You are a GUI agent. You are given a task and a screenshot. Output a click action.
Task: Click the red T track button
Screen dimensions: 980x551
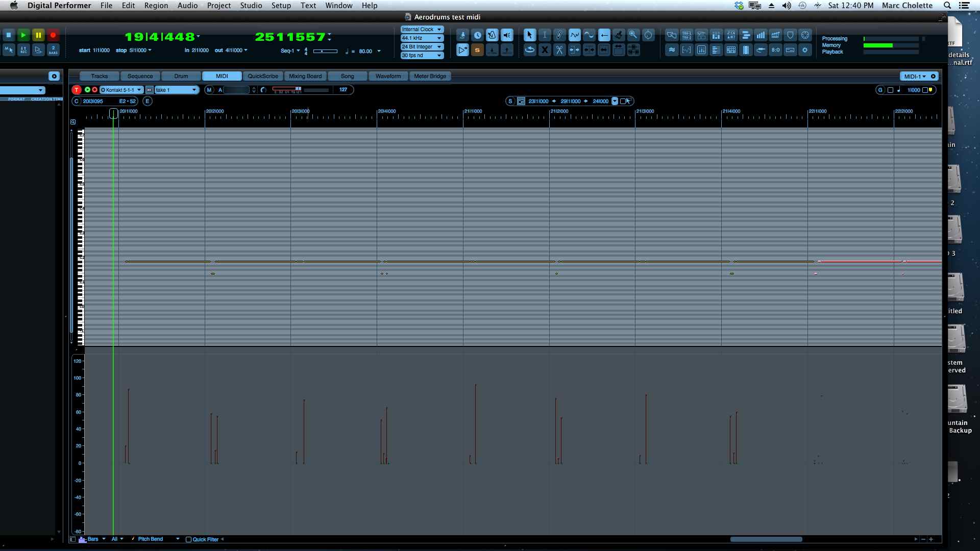tap(77, 90)
